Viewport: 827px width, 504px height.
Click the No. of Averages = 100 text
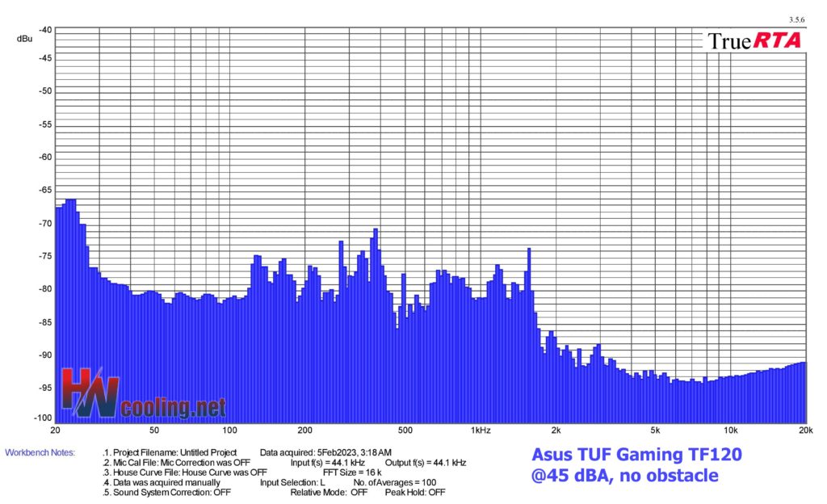(397, 482)
